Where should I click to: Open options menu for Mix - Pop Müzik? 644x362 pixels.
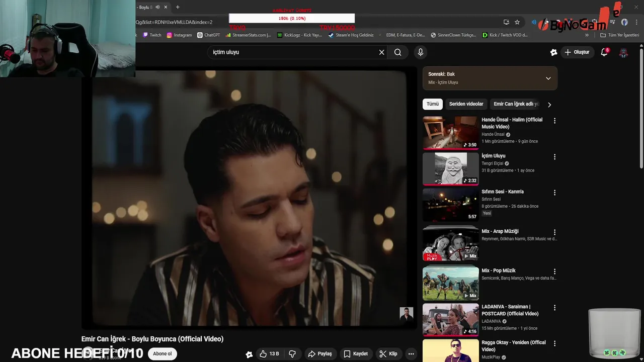coord(554,271)
